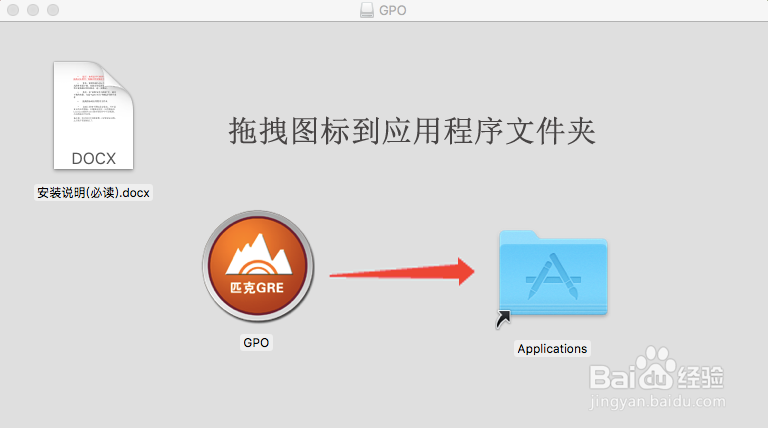Select the DOCX document file icon
The height and width of the screenshot is (428, 768).
tap(93, 116)
